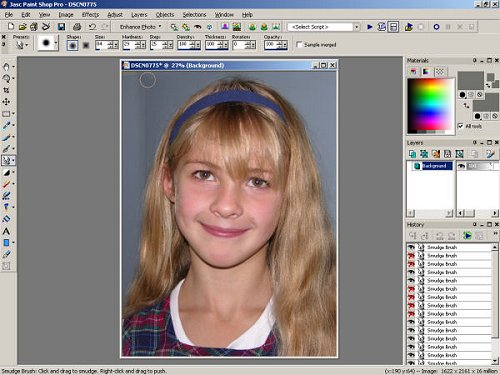Select the Dropper tool
The image size is (500, 375).
pos(6,125)
